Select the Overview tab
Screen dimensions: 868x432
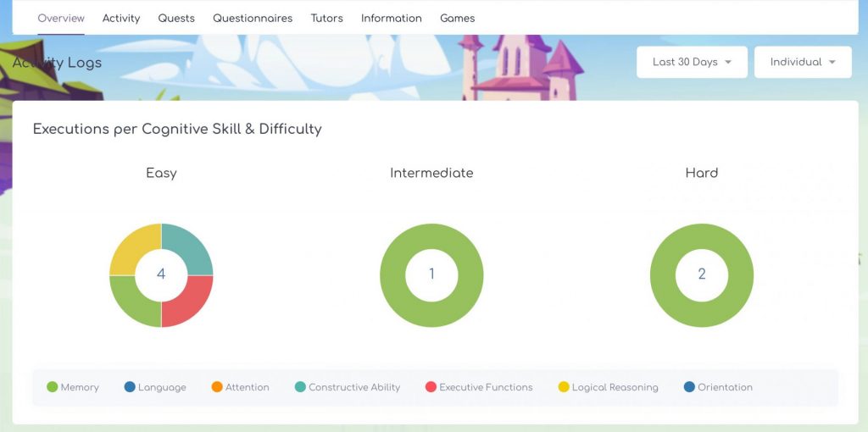tap(61, 18)
